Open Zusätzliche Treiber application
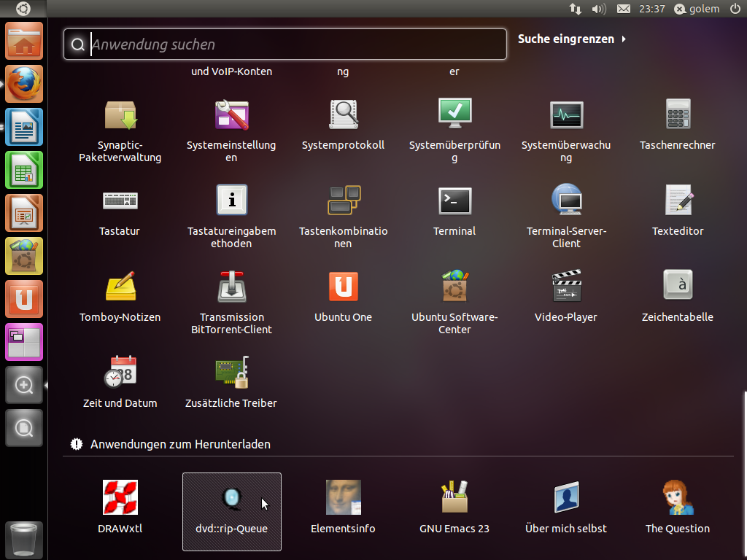Screen dimensions: 747x560 231,373
